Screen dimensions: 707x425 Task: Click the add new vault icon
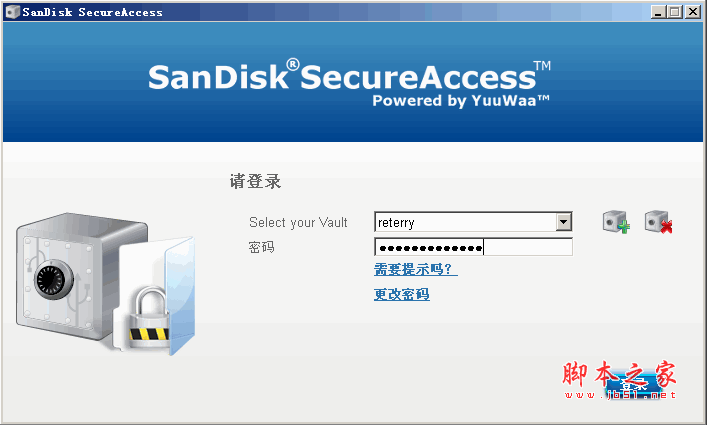click(616, 222)
